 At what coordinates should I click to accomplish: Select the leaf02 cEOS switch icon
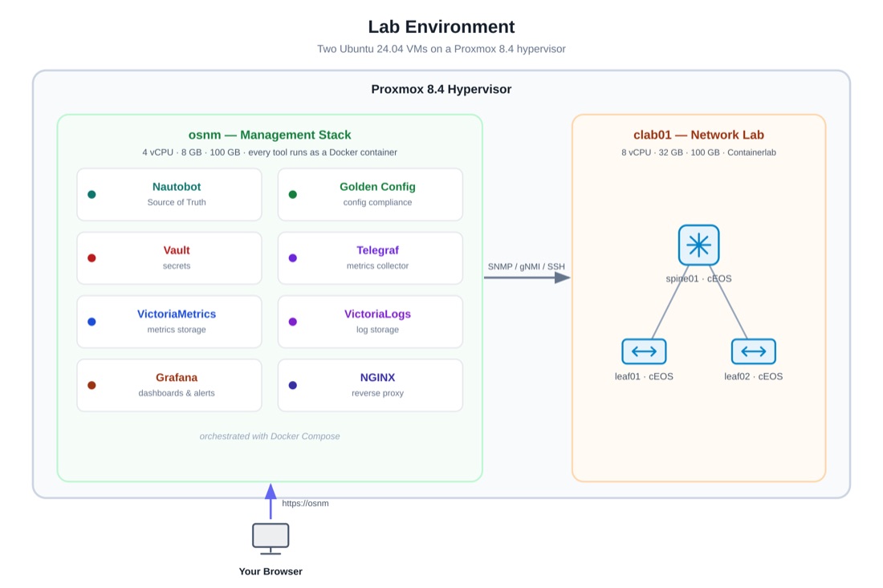[x=753, y=351]
